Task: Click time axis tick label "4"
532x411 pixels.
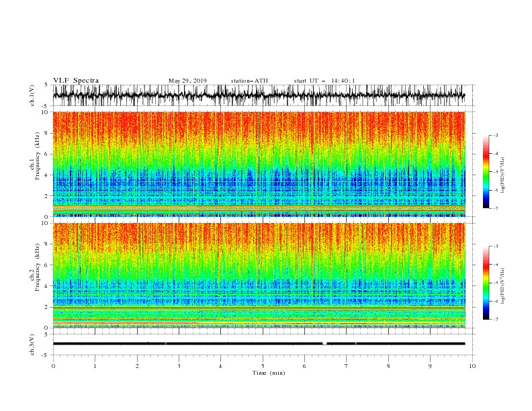Action: click(x=220, y=366)
